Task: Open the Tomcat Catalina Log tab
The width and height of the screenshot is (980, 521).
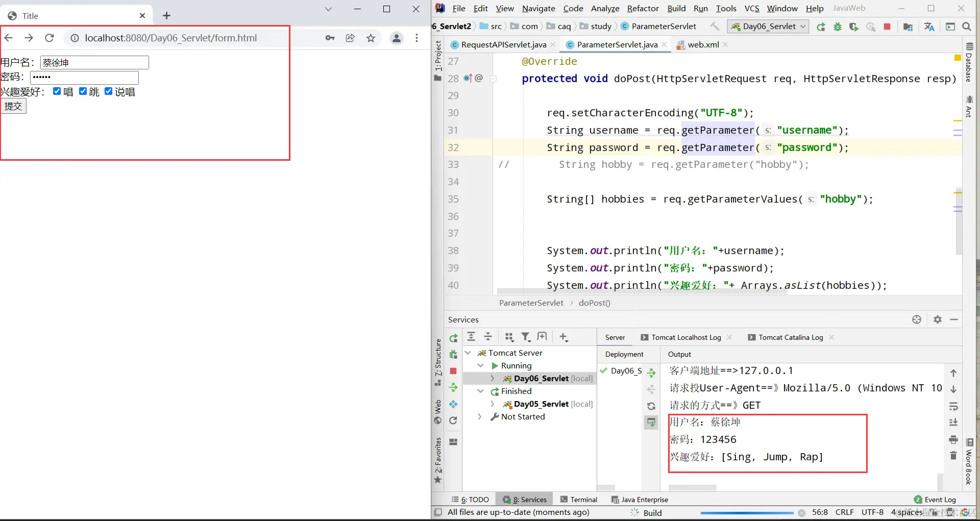Action: pyautogui.click(x=791, y=337)
